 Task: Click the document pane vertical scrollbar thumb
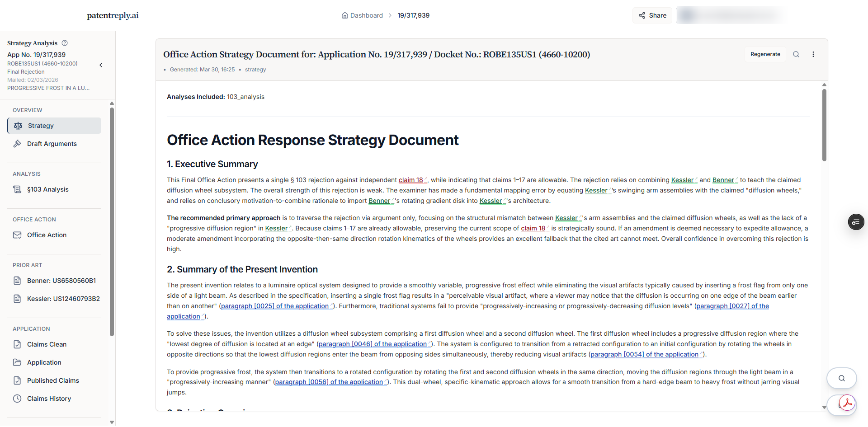tap(824, 125)
